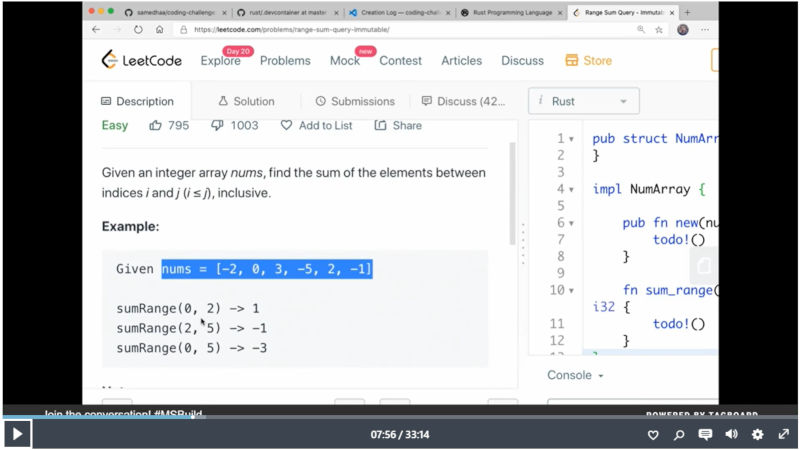Viewport: 800px width, 450px height.
Task: Open the Articles page
Action: pos(461,60)
